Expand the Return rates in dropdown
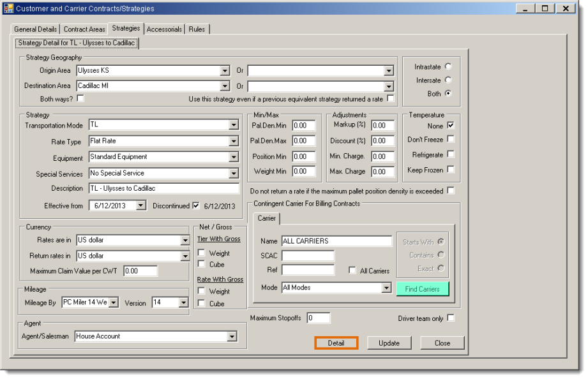 [x=185, y=256]
